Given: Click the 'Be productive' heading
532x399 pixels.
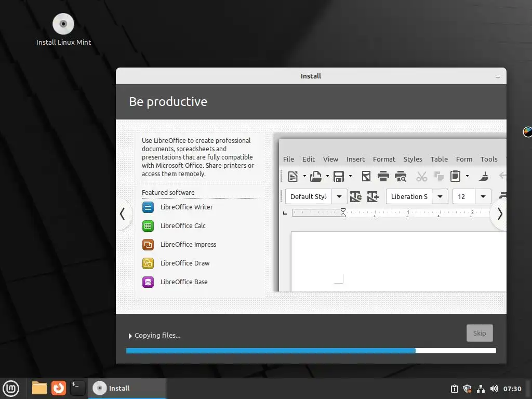Looking at the screenshot, I should pos(168,102).
